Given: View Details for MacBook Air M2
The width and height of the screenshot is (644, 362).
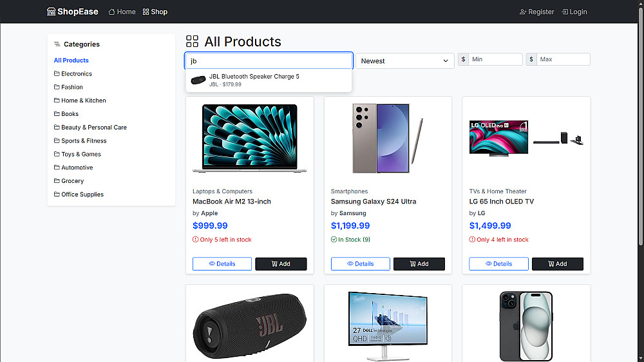Looking at the screenshot, I should pyautogui.click(x=222, y=263).
